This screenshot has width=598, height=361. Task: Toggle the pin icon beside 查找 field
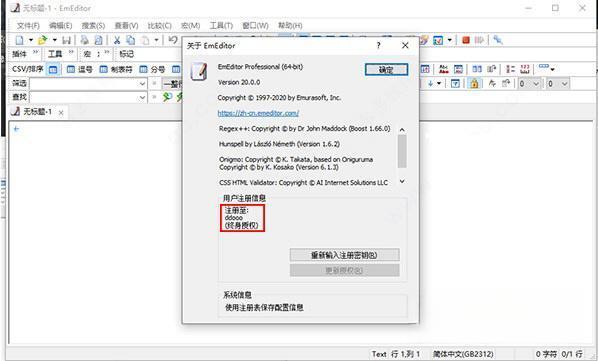coord(154,97)
